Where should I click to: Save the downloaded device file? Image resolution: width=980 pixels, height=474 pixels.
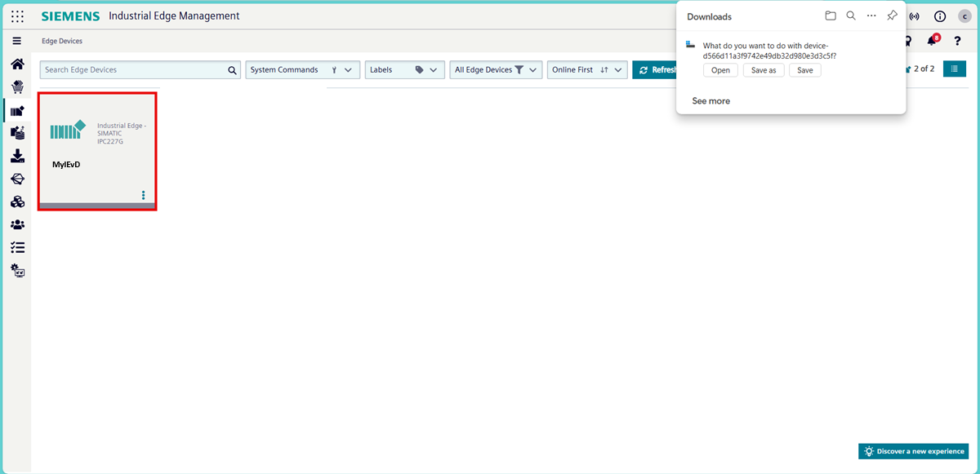(x=804, y=70)
